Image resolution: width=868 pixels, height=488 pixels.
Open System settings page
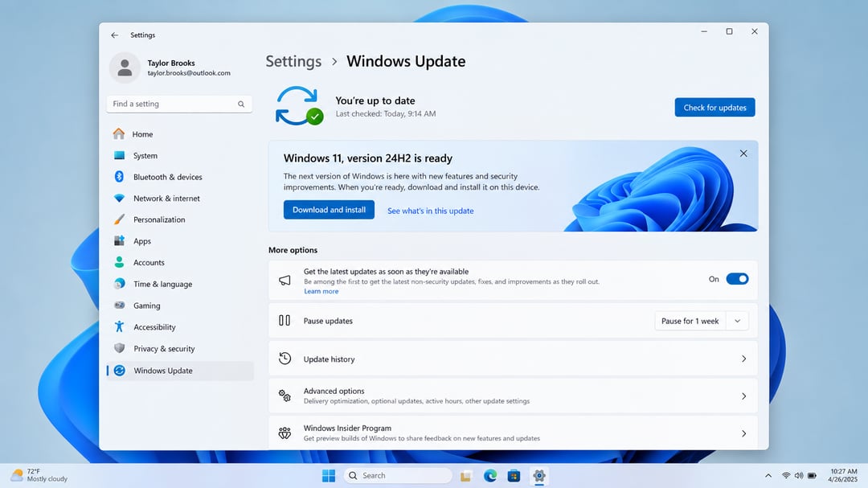(x=180, y=156)
